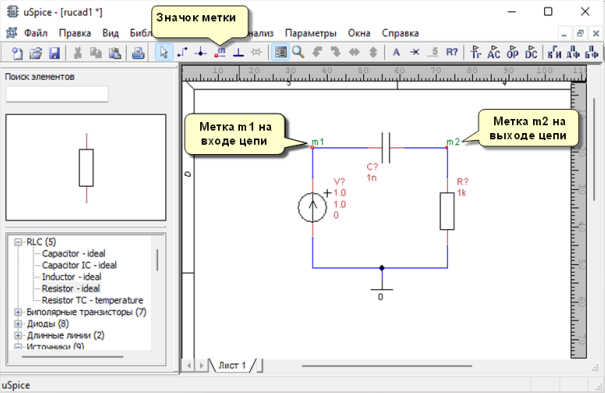Click sheet tabs scroll-right arrow

[x=201, y=365]
